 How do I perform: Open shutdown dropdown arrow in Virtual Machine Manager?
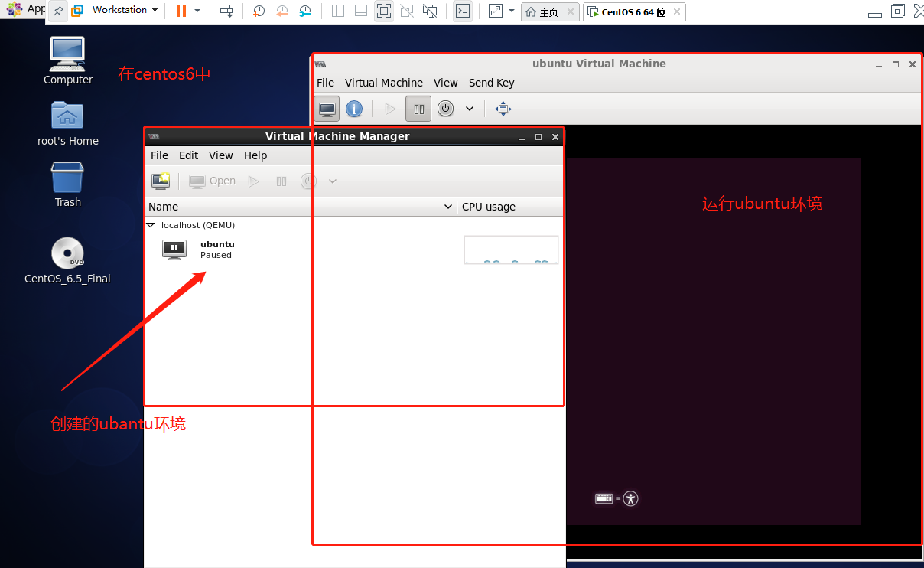(333, 181)
